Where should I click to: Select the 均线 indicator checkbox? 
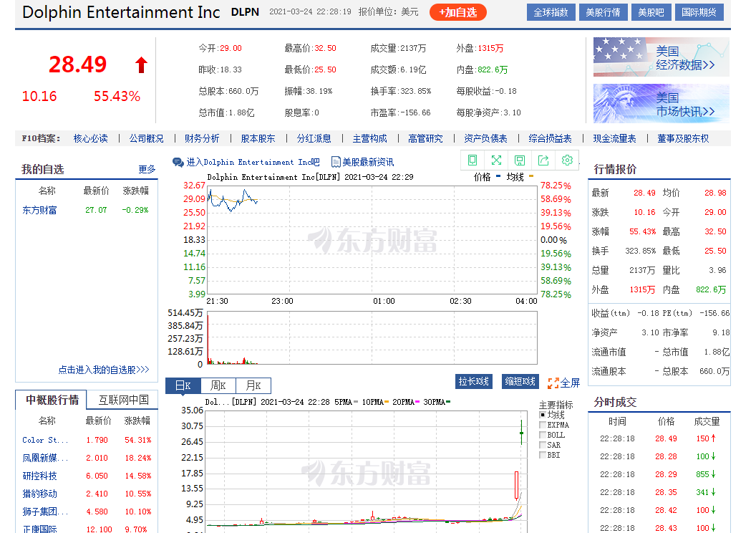[543, 415]
